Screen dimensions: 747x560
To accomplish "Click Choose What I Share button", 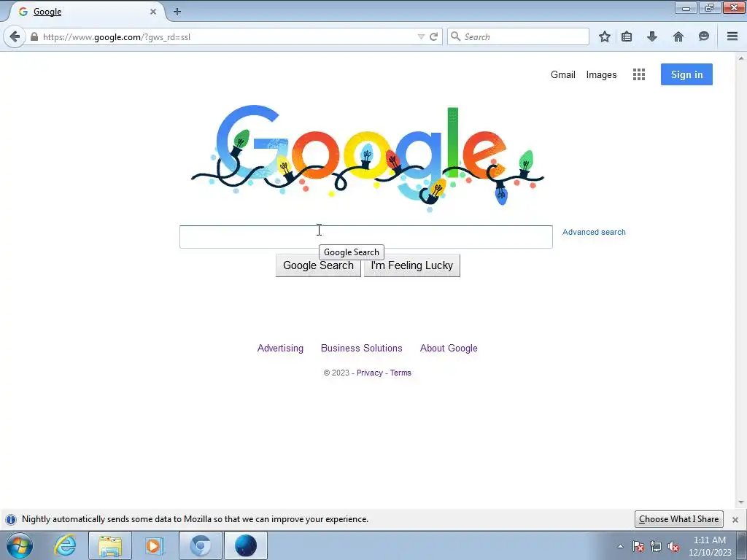I will point(678,519).
